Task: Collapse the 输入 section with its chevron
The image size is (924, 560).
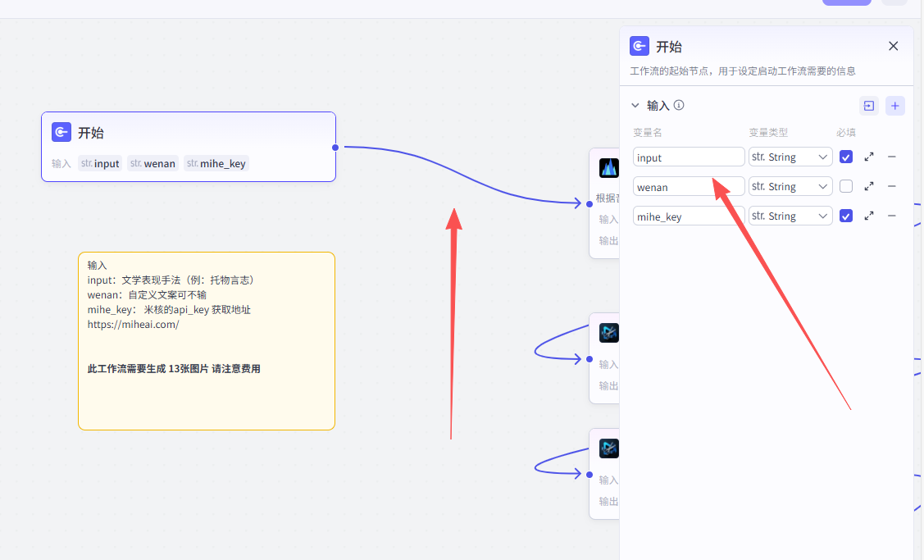Action: (x=635, y=106)
